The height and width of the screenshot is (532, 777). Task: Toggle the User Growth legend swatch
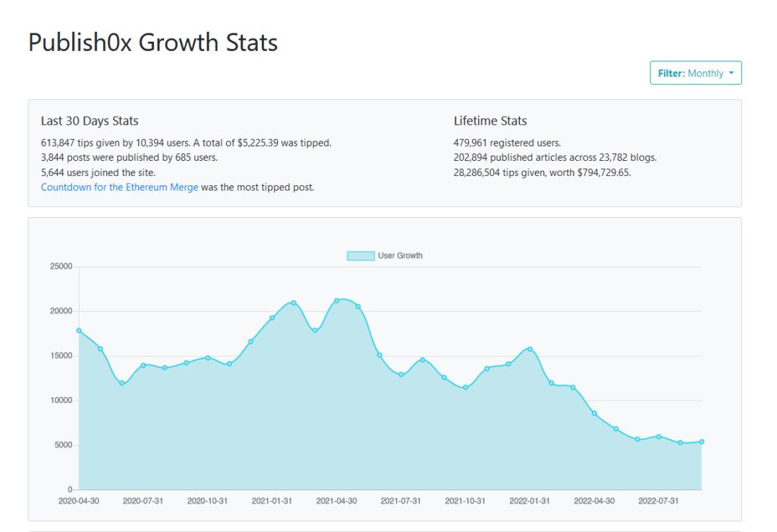tap(360, 256)
